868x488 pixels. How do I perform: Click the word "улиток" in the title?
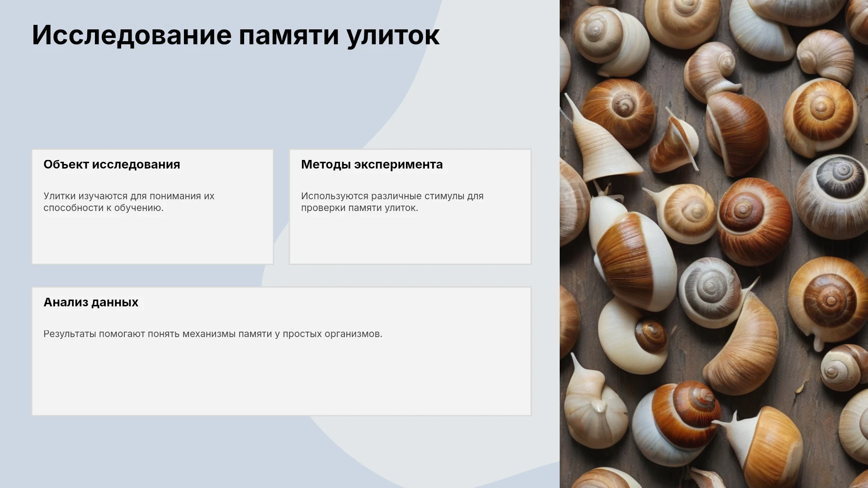(393, 35)
